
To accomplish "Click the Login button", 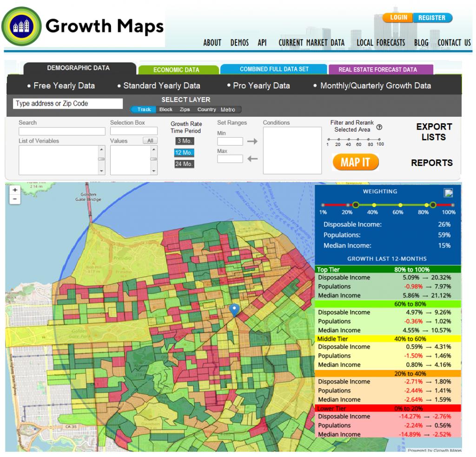I will click(x=398, y=18).
